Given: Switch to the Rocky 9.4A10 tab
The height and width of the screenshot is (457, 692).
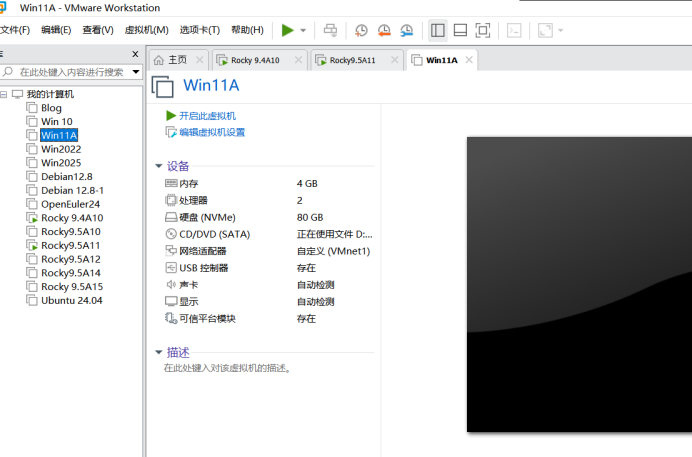Looking at the screenshot, I should pos(254,60).
